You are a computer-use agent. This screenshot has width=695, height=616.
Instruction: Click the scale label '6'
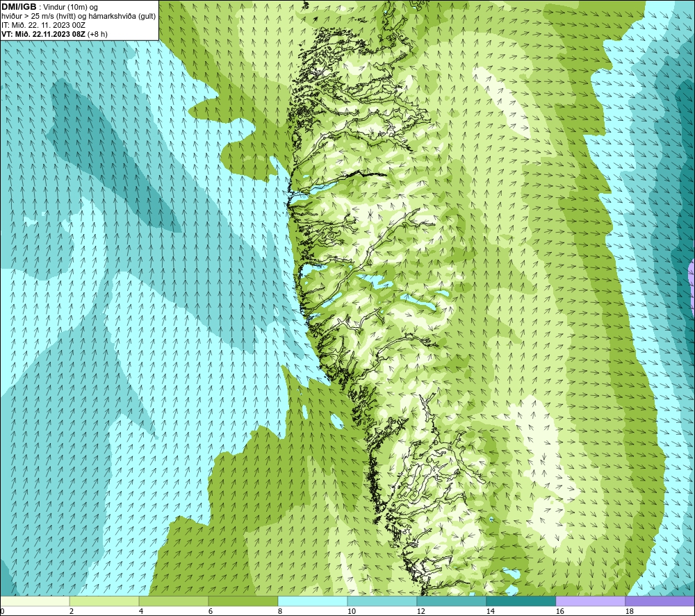pyautogui.click(x=211, y=611)
